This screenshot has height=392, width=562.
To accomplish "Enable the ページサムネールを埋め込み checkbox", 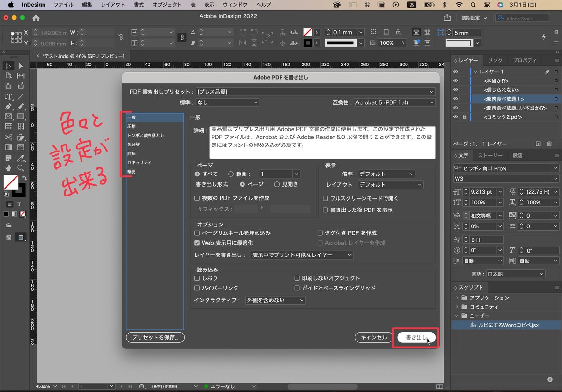I will click(x=197, y=232).
